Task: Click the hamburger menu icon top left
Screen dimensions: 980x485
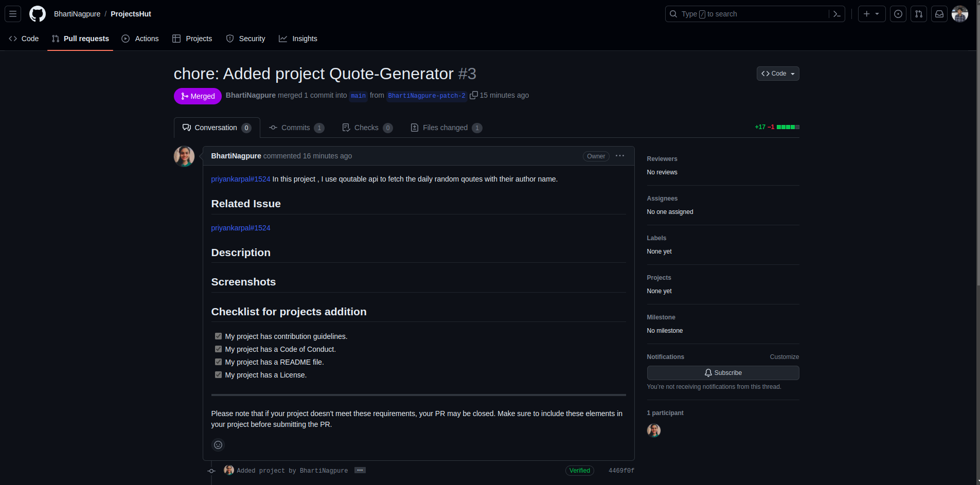Action: [x=12, y=14]
